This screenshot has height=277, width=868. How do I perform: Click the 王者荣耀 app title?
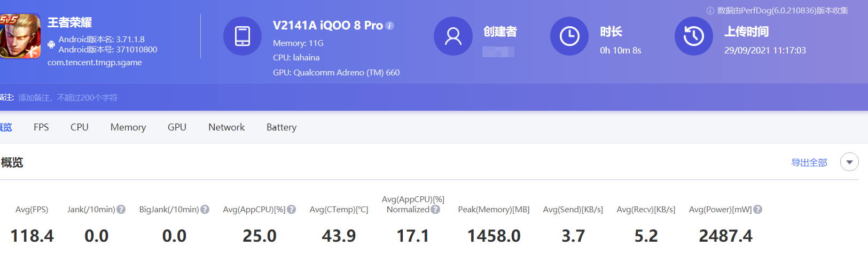[x=70, y=22]
